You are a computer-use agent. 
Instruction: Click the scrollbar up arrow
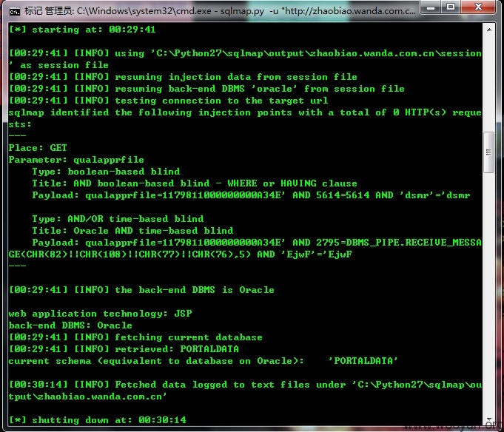coord(489,30)
